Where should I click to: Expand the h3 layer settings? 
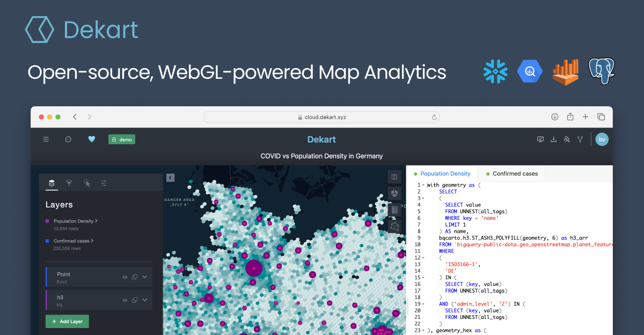[144, 300]
